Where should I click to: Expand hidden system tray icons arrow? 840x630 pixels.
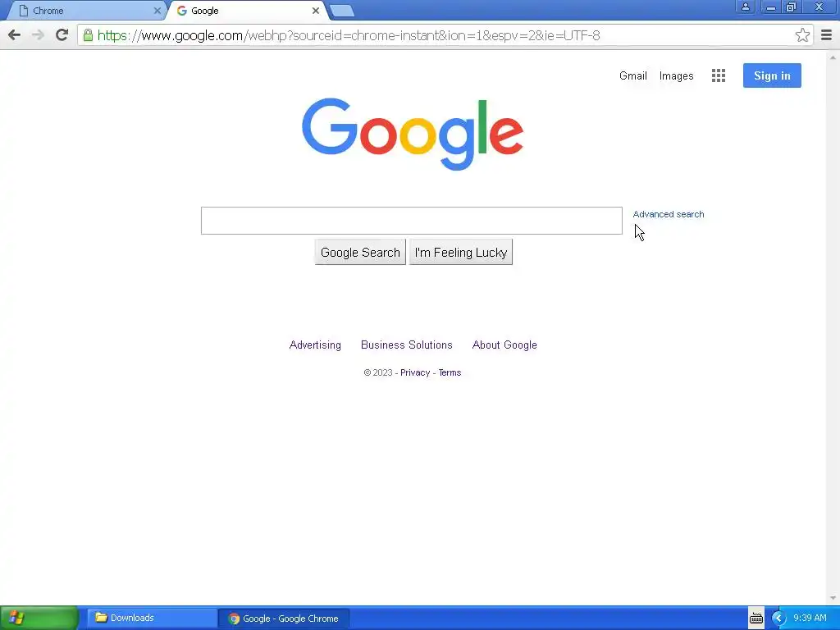click(x=778, y=619)
